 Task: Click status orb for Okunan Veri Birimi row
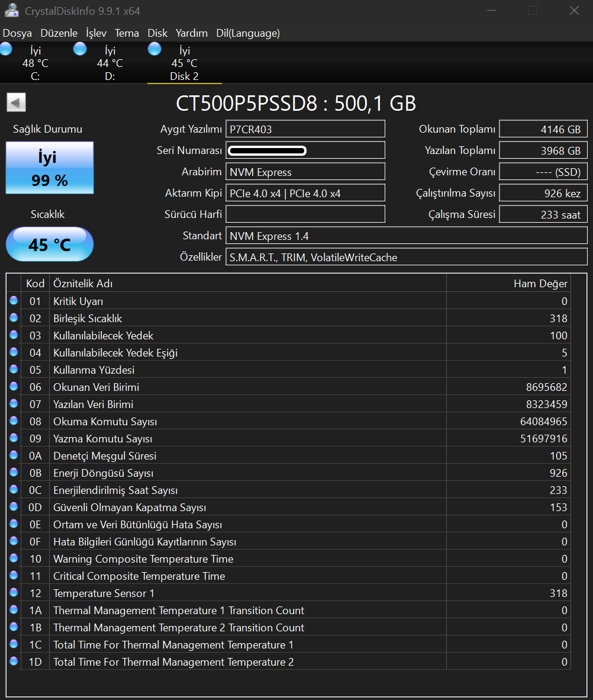coord(14,386)
